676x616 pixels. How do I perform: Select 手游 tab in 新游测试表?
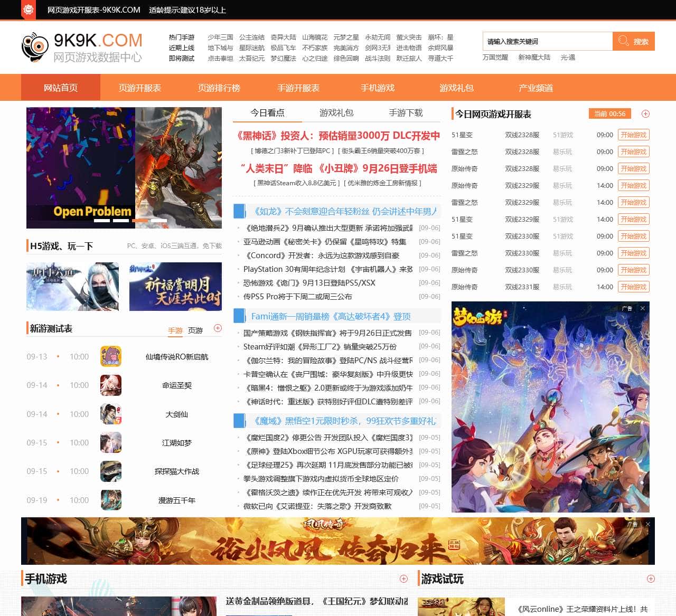[175, 330]
